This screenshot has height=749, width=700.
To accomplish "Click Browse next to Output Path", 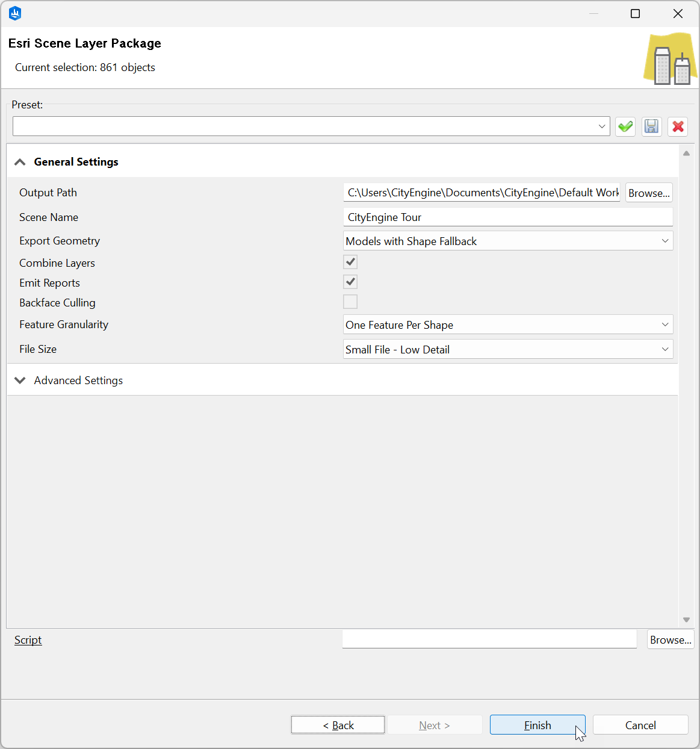I will (x=648, y=193).
